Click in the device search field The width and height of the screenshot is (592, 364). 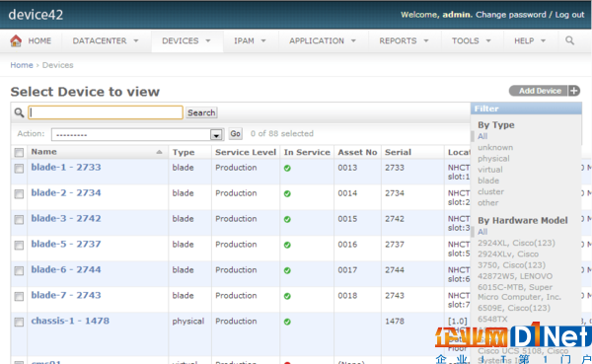(x=106, y=112)
